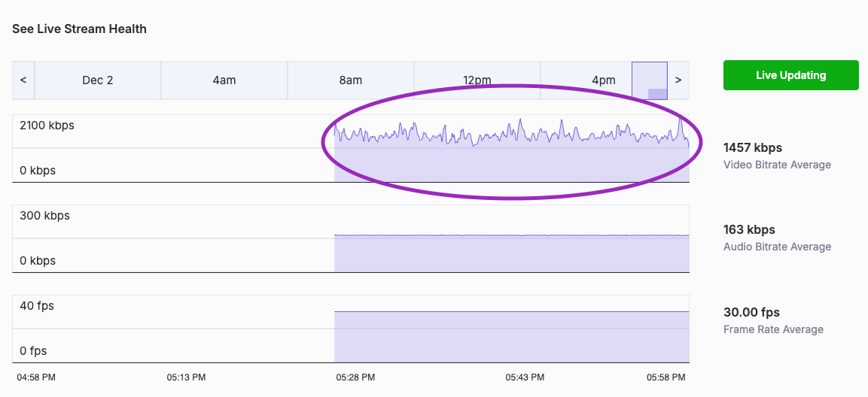Click the 04:58 PM time label

click(36, 377)
